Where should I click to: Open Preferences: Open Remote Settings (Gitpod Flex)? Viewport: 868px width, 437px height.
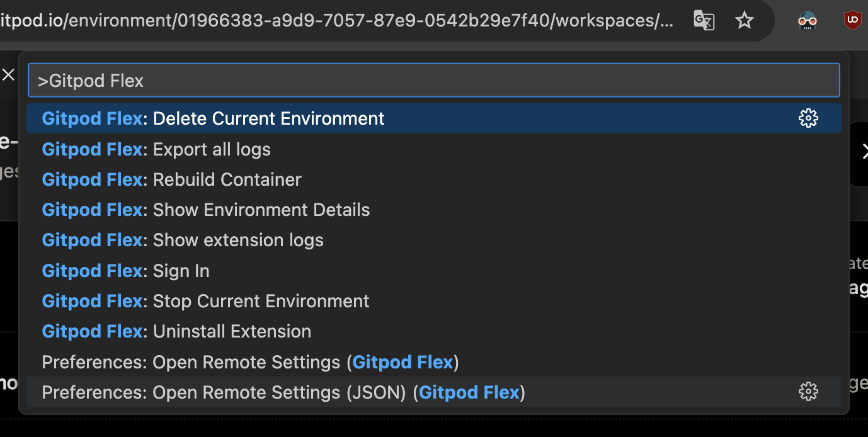coord(434,362)
